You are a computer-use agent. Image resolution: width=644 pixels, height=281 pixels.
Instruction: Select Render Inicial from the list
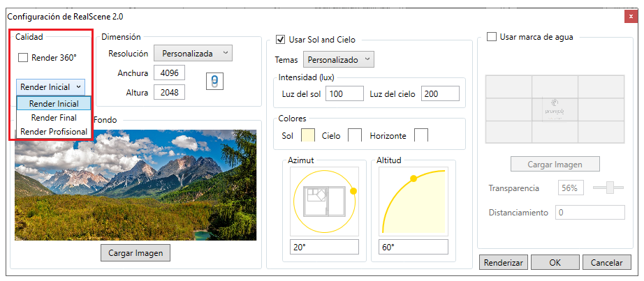(x=54, y=104)
